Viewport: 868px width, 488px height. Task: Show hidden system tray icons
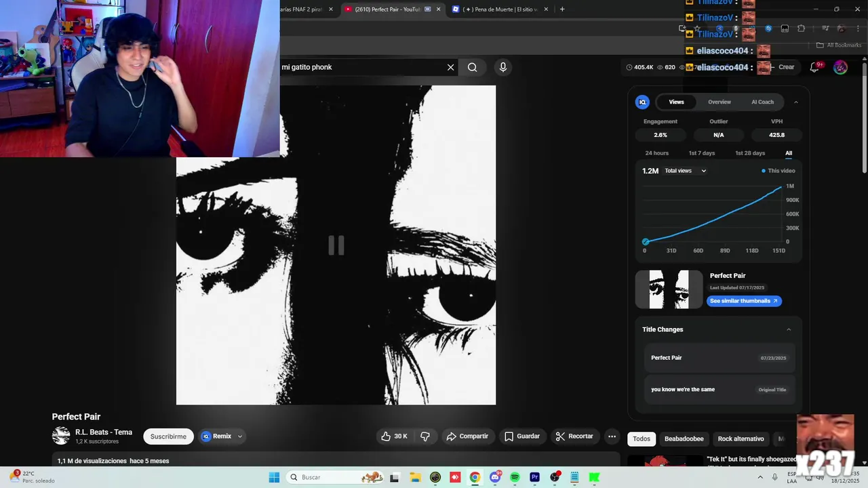tap(762, 477)
